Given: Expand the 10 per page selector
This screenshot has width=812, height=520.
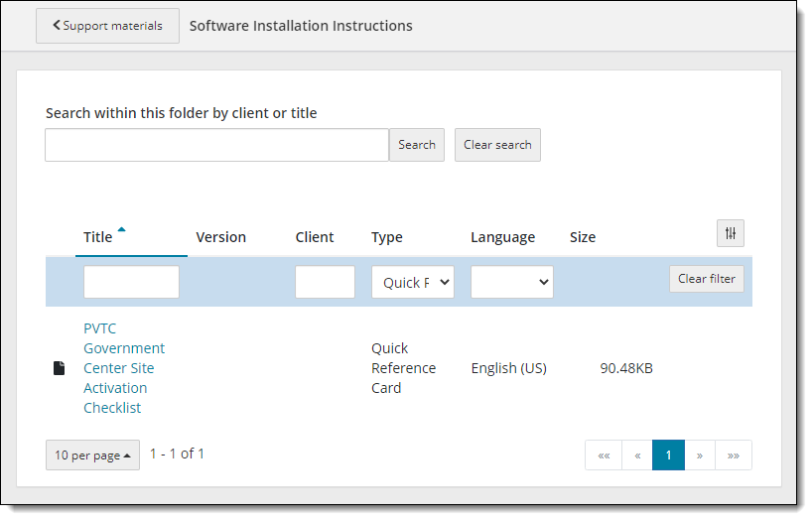Looking at the screenshot, I should click(92, 455).
